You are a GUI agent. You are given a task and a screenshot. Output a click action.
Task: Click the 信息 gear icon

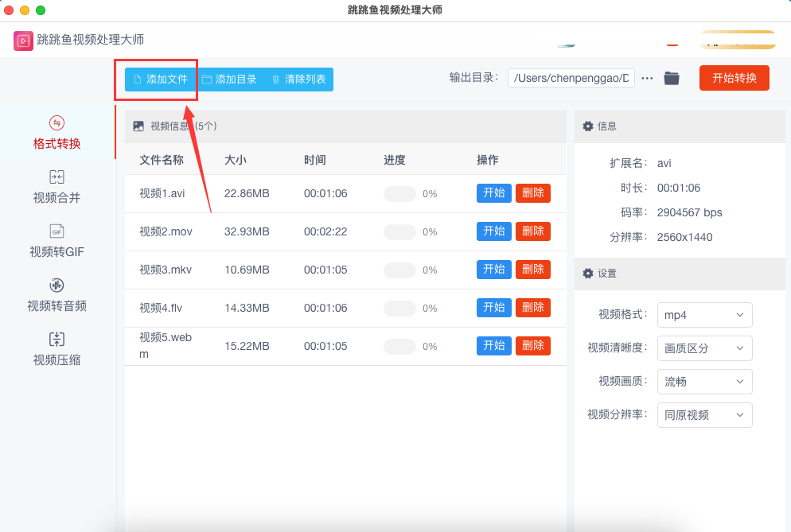click(588, 126)
